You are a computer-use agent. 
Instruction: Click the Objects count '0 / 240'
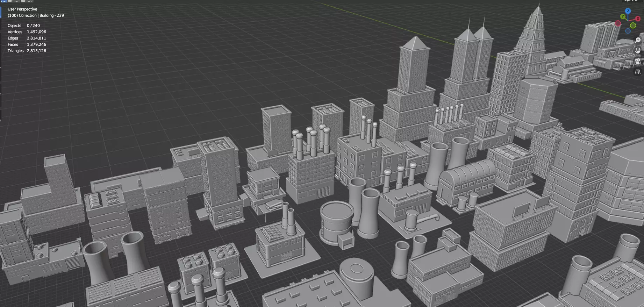(x=33, y=26)
